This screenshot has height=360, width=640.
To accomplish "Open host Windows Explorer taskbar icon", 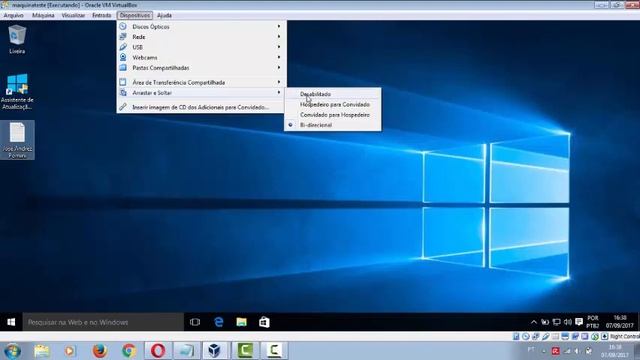I will [x=41, y=351].
